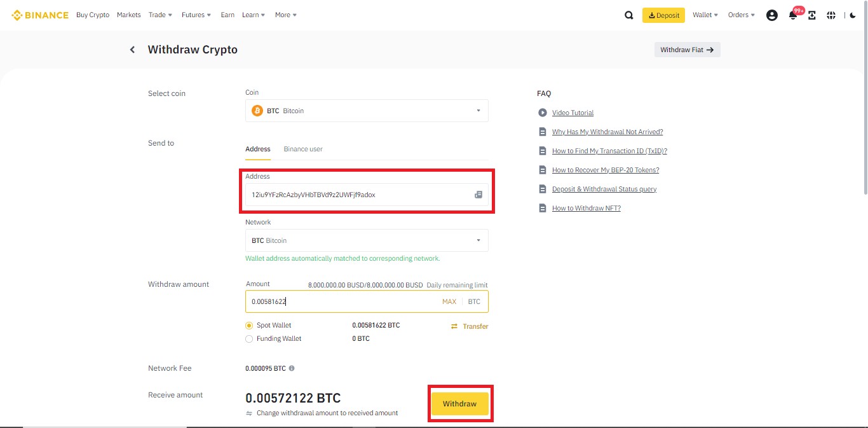
Task: Expand the More menu
Action: coord(286,15)
